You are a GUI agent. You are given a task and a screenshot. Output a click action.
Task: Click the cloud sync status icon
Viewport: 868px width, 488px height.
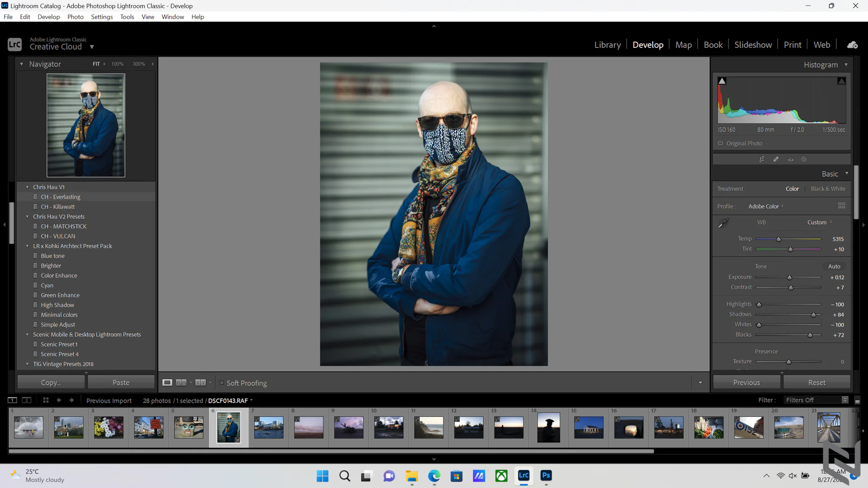[x=852, y=45]
